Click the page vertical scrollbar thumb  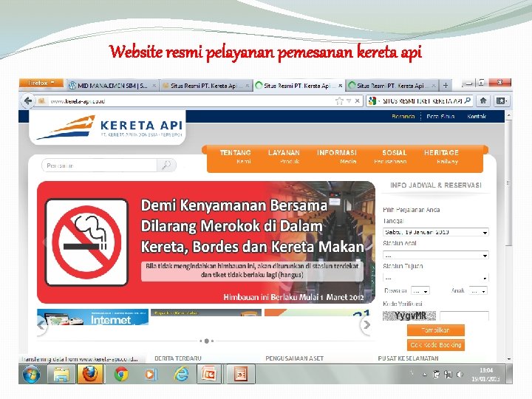(508, 183)
